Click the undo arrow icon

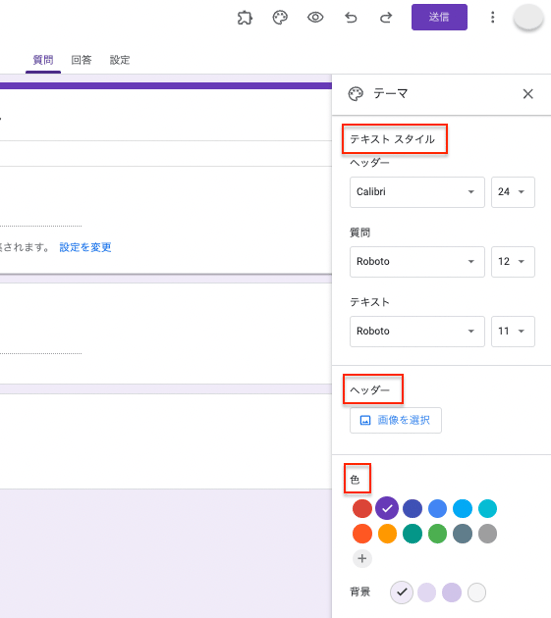(351, 18)
